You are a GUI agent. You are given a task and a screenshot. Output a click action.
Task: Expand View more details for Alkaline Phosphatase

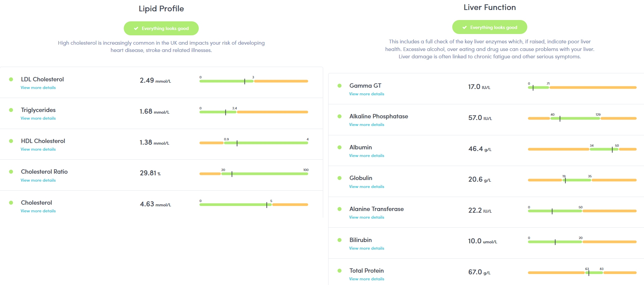point(367,125)
